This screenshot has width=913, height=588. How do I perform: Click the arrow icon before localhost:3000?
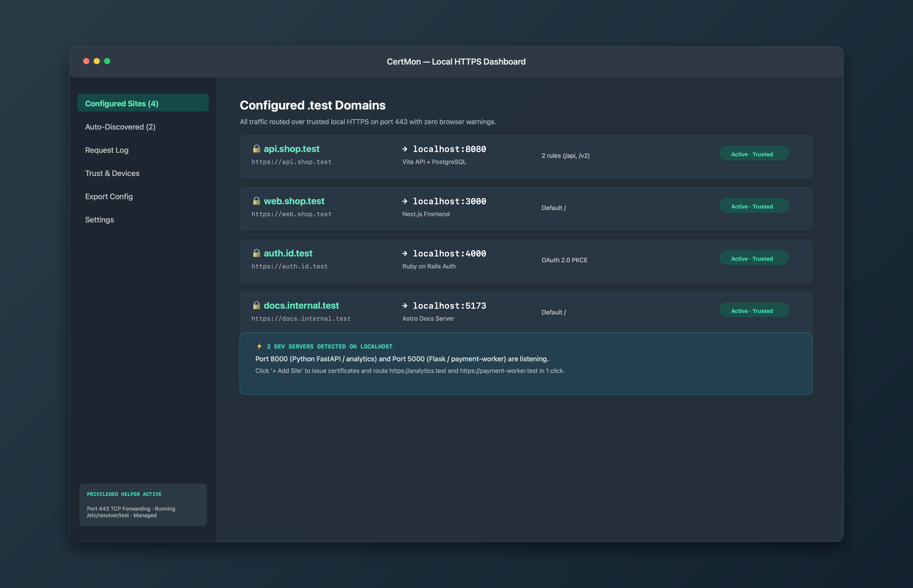point(405,201)
